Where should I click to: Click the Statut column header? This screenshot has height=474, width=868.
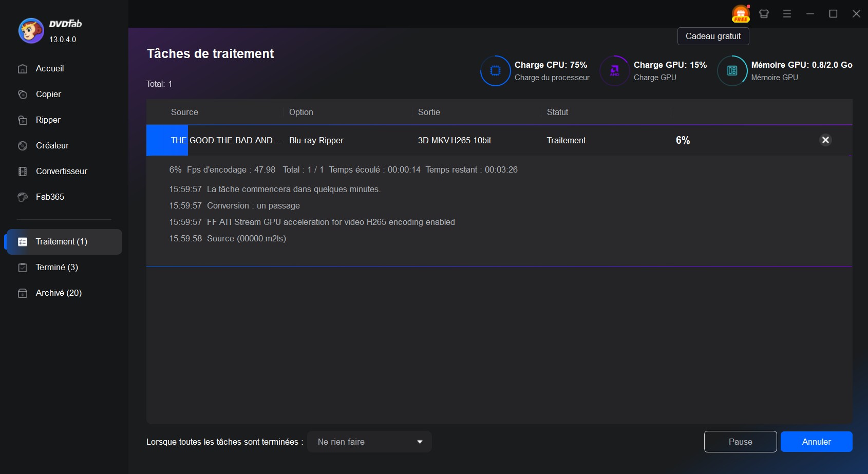tap(557, 112)
